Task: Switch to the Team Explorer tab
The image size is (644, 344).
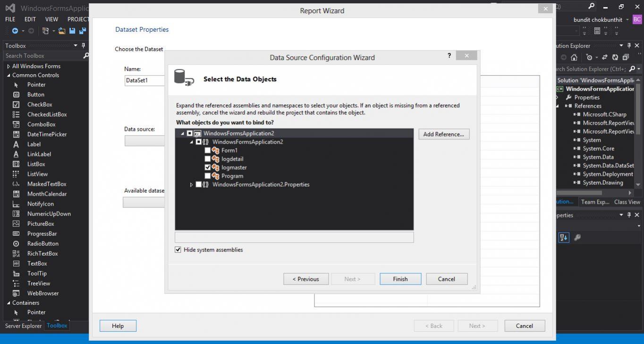Action: [x=595, y=202]
